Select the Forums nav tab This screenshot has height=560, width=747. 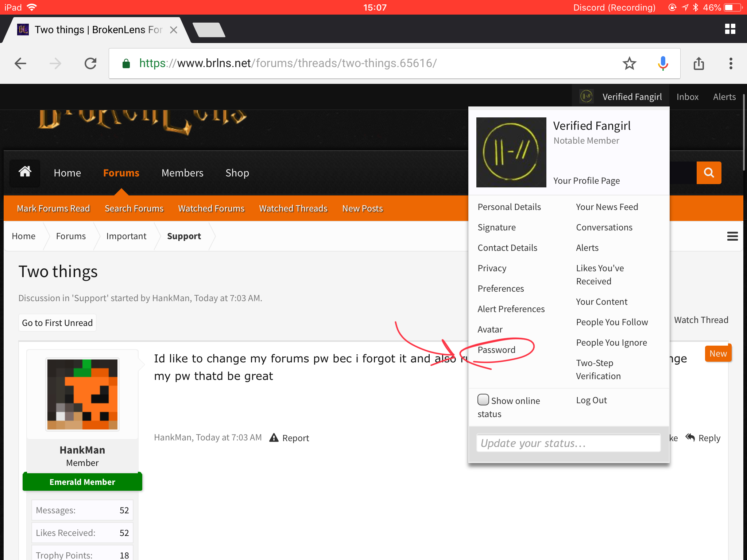tap(121, 173)
